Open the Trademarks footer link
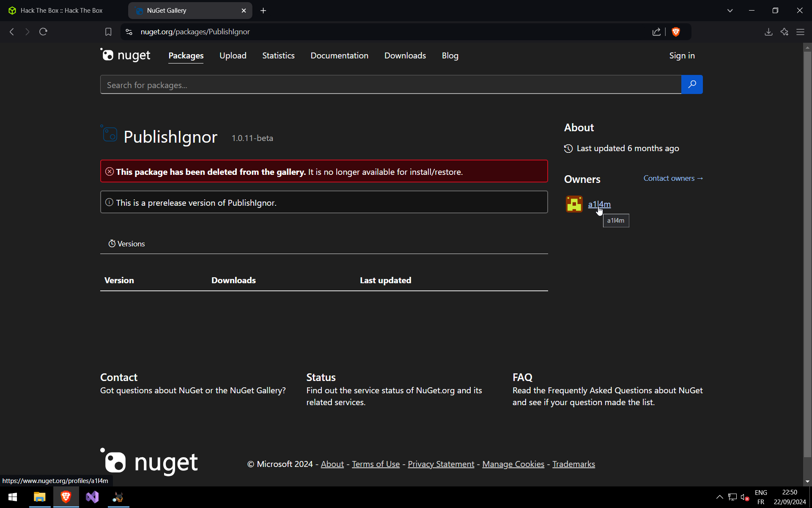 (x=573, y=464)
